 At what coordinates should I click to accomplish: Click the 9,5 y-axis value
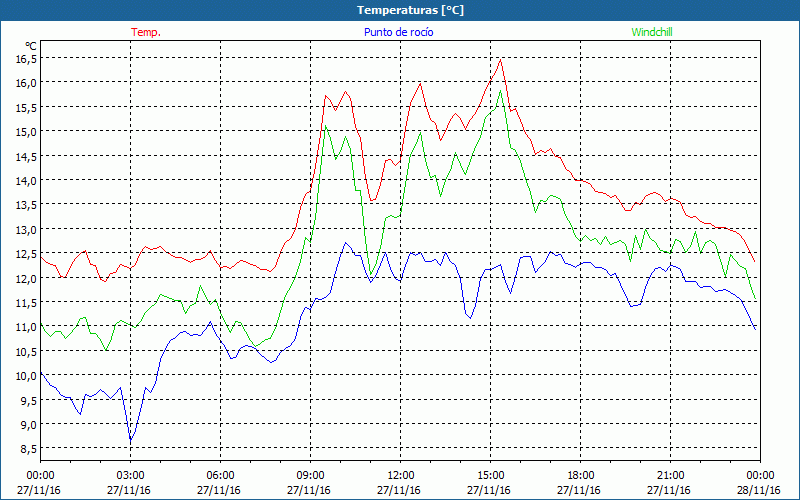click(29, 401)
